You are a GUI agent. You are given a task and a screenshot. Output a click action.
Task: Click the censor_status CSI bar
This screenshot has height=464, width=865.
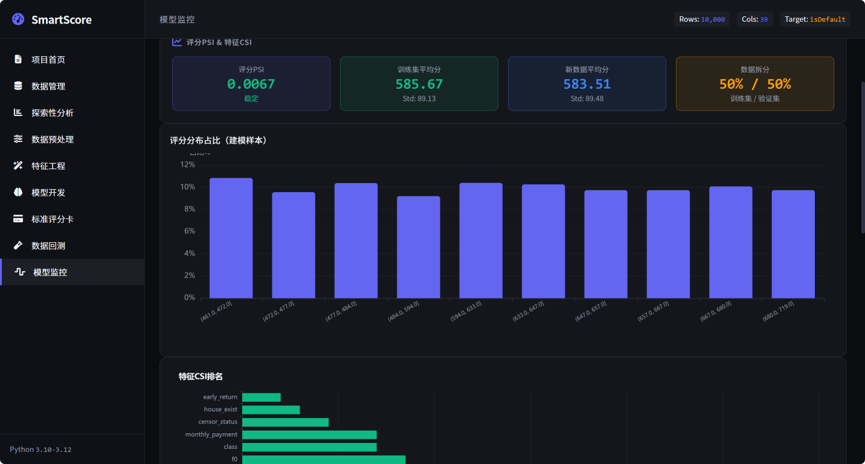tap(285, 422)
